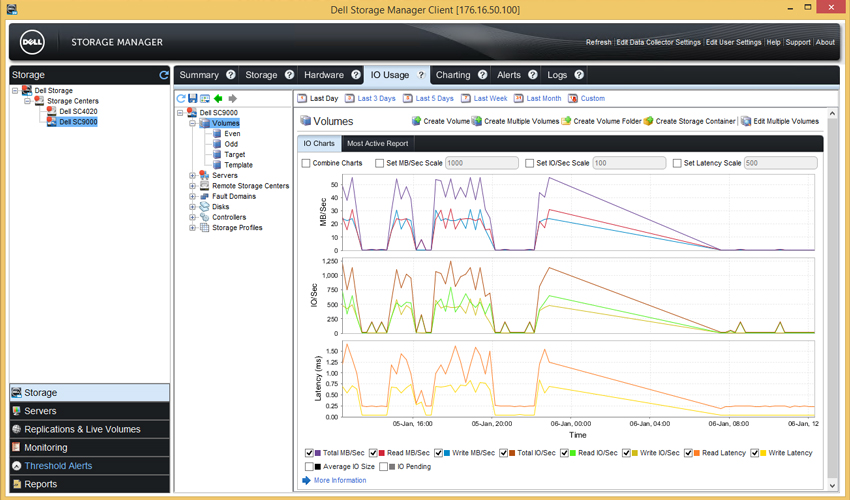Image resolution: width=850 pixels, height=500 pixels.
Task: Open Threshold Alerts view
Action: point(89,466)
